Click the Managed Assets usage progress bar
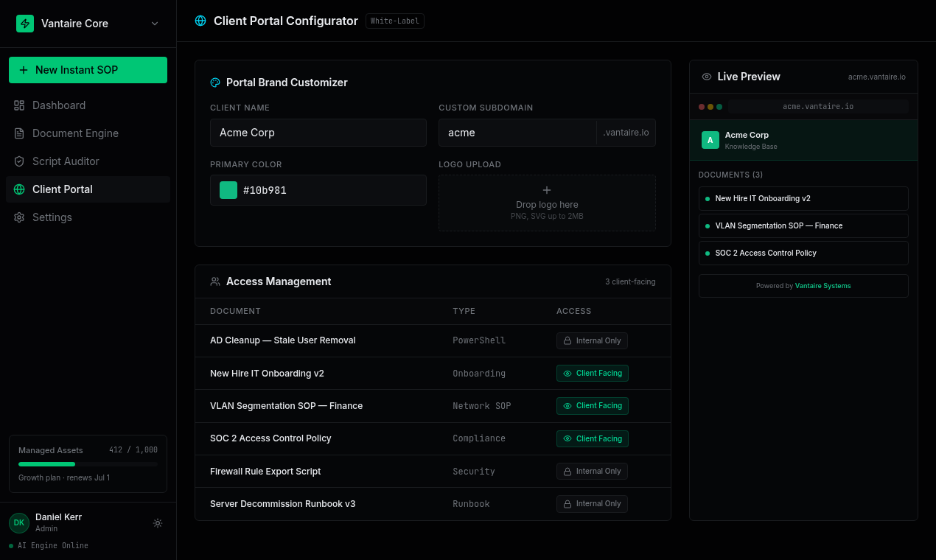The height and width of the screenshot is (560, 936). point(88,464)
